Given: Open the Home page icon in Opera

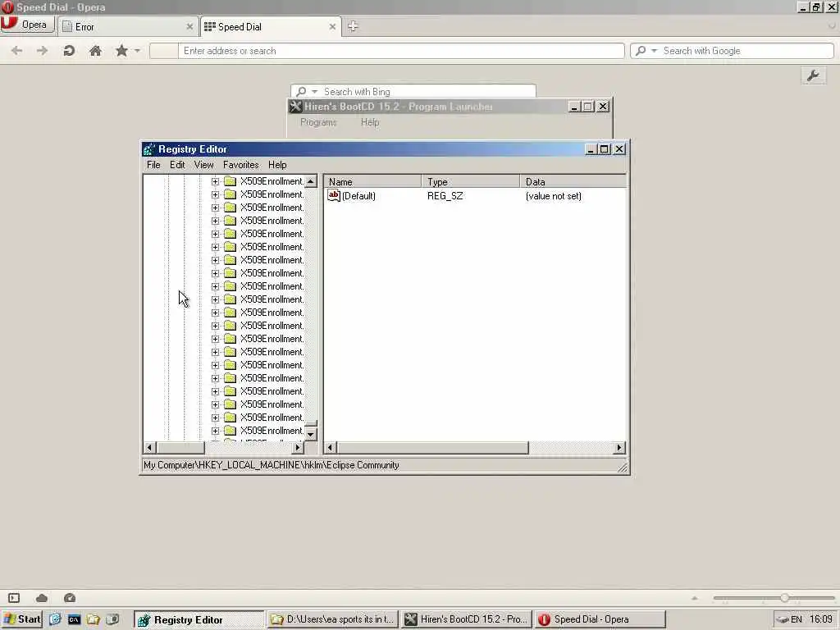Looking at the screenshot, I should (x=95, y=51).
